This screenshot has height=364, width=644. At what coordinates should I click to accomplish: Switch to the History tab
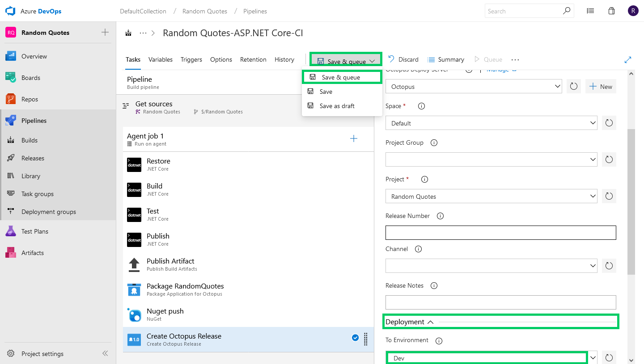(284, 59)
